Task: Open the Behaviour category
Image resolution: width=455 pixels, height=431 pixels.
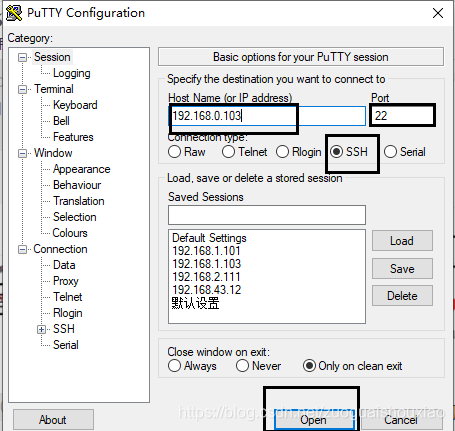Action: [77, 185]
